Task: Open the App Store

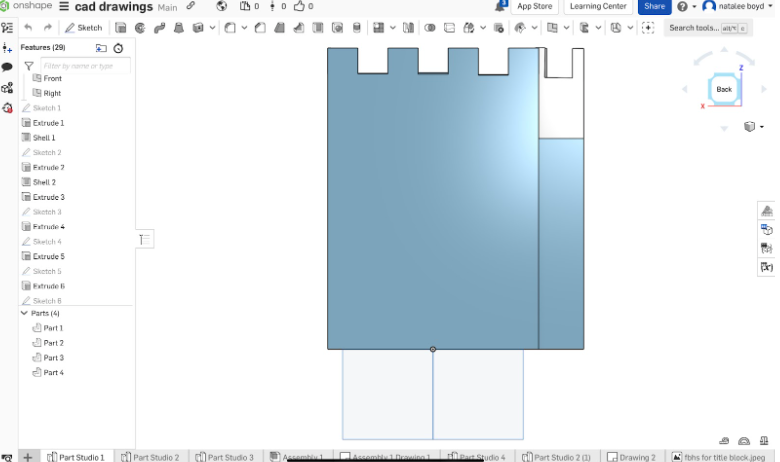Action: click(x=534, y=6)
